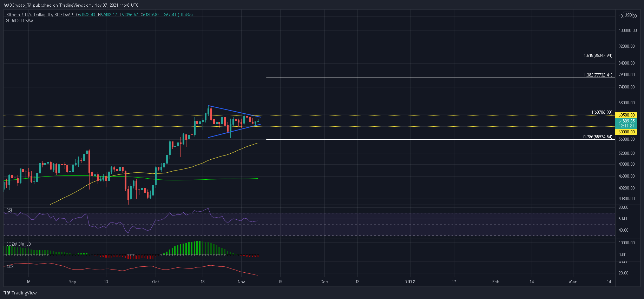Click the USD currency label on the price axis
Image resolution: width=644 pixels, height=299 pixels.
coord(628,15)
